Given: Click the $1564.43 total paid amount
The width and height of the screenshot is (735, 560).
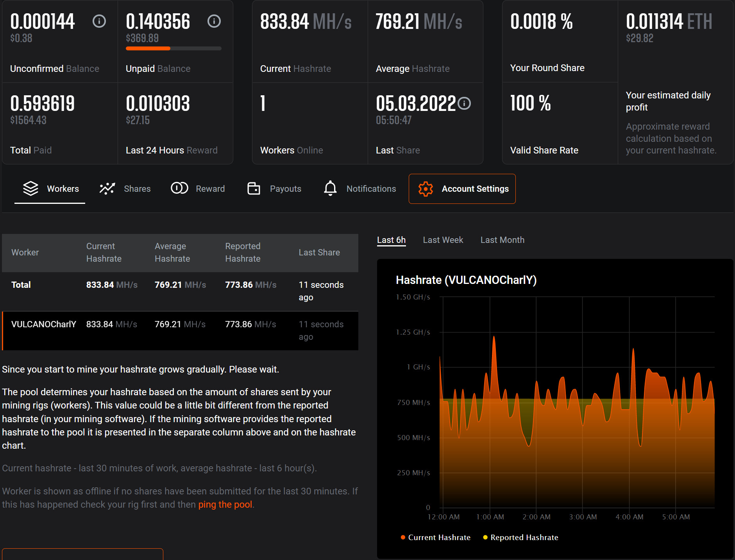Looking at the screenshot, I should click(x=28, y=120).
